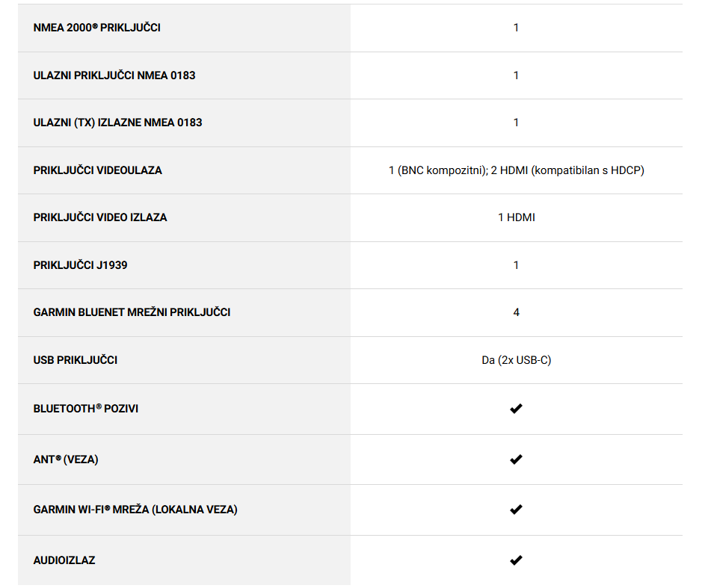Click the Garmin Wi-Fi Mreža (Lokalna Veza) label
711x588 pixels.
[x=135, y=510]
